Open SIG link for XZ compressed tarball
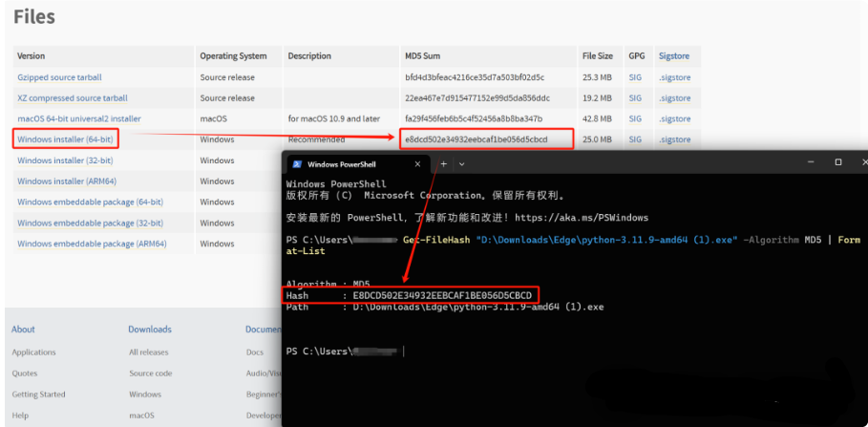868x427 pixels. point(635,98)
